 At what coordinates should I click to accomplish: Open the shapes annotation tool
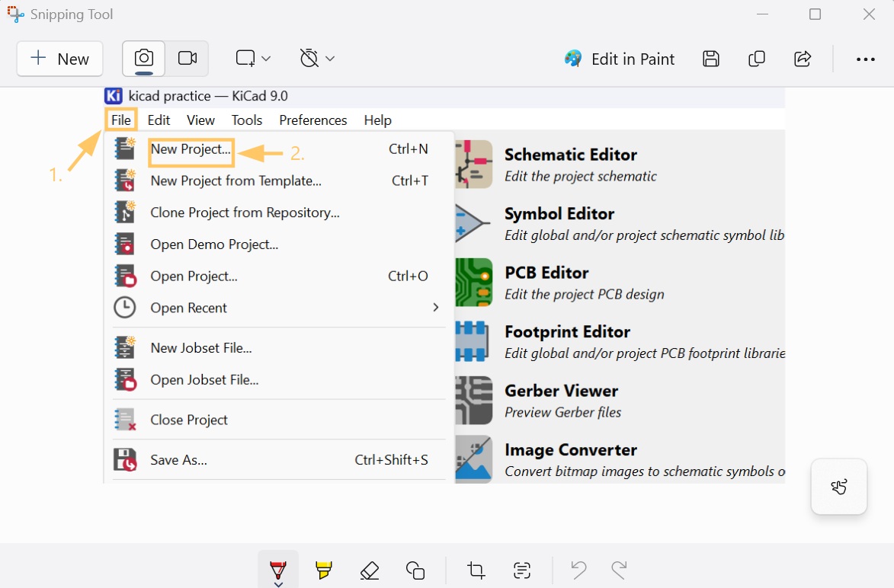pos(415,569)
